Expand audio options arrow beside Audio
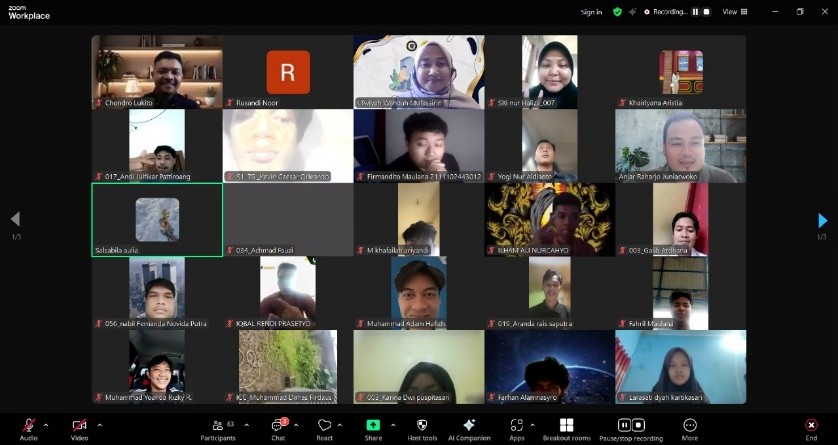 click(x=45, y=425)
